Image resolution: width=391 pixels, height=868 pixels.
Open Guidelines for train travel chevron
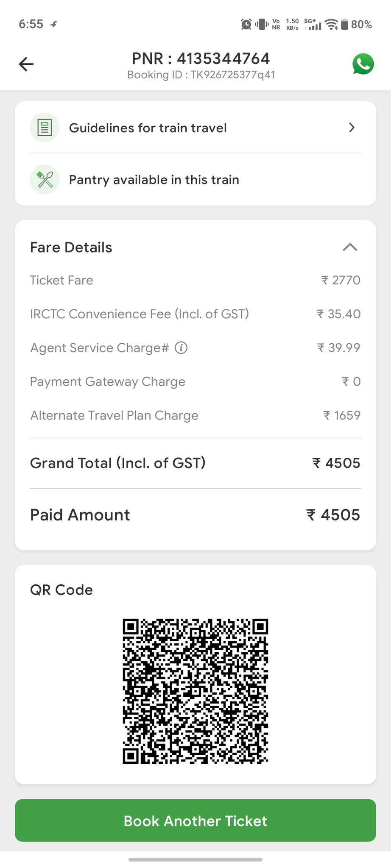(x=352, y=128)
